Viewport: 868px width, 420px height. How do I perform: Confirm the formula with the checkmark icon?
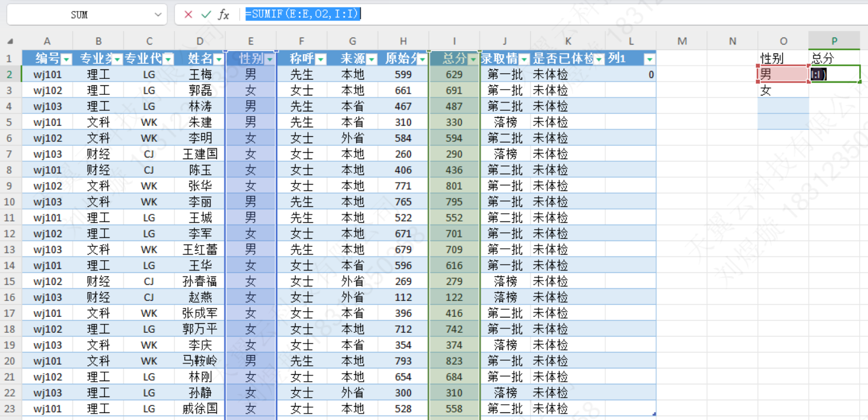coord(205,14)
